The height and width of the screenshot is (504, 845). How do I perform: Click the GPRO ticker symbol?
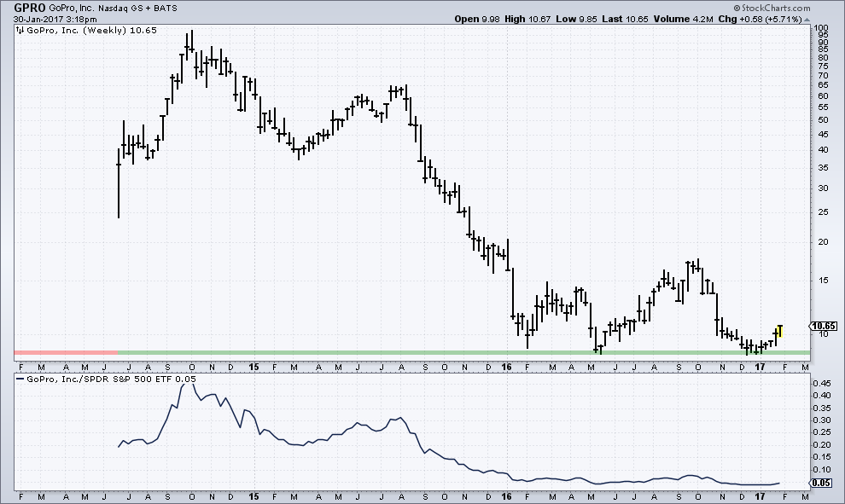30,8
